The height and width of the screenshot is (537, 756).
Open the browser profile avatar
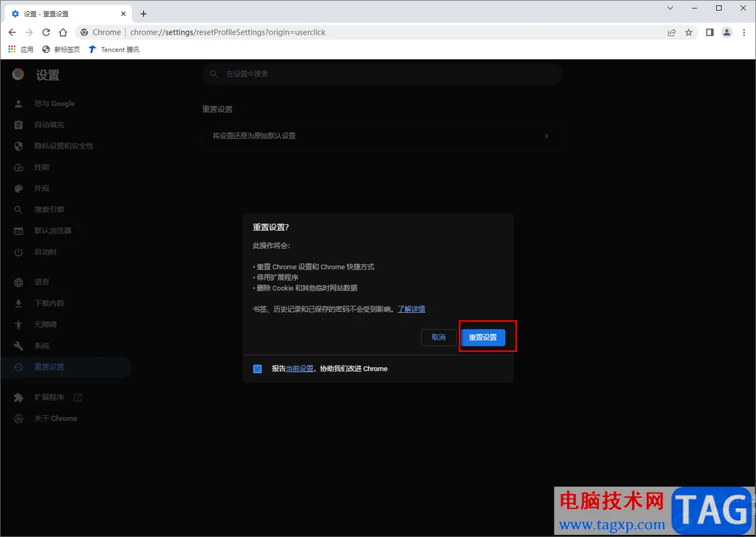[x=726, y=32]
